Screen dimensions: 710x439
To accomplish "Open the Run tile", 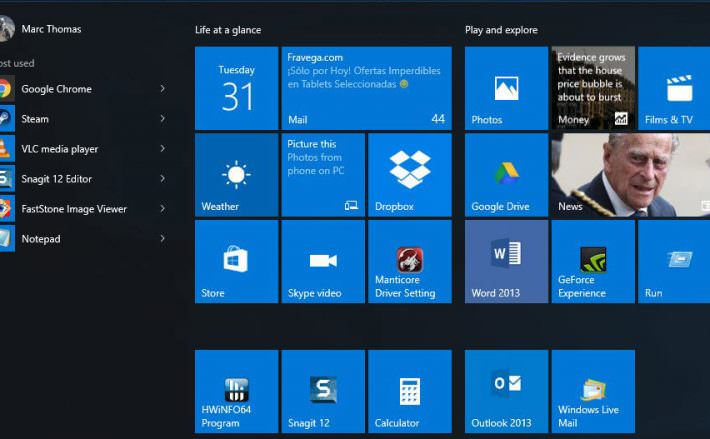I will point(674,262).
